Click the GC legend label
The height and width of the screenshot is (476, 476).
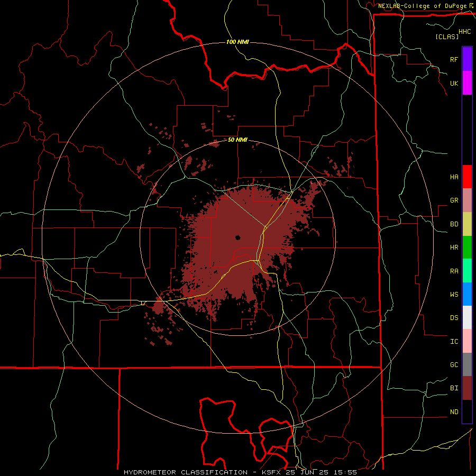pyautogui.click(x=454, y=364)
